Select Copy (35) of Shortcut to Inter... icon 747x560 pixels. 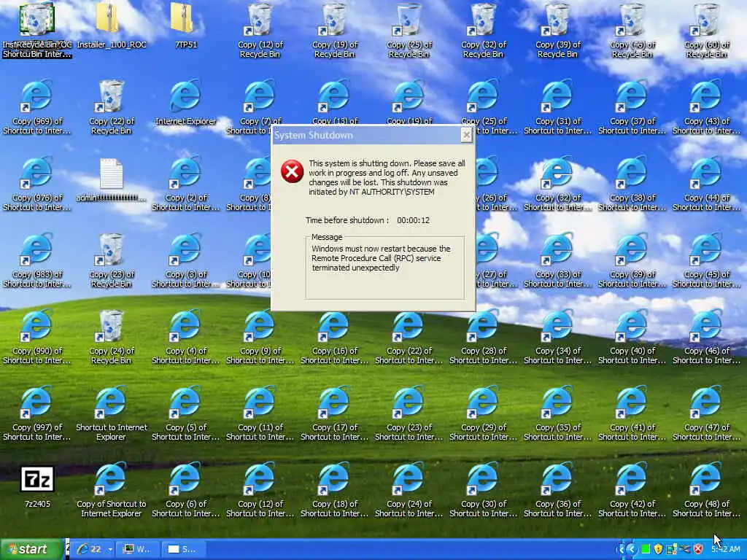(x=557, y=414)
